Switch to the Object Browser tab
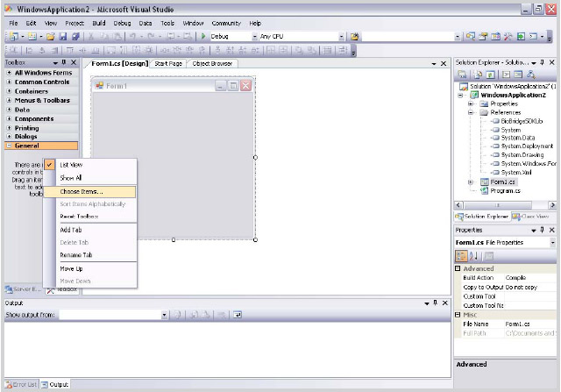Viewport: 561px width, 392px height. [x=212, y=64]
